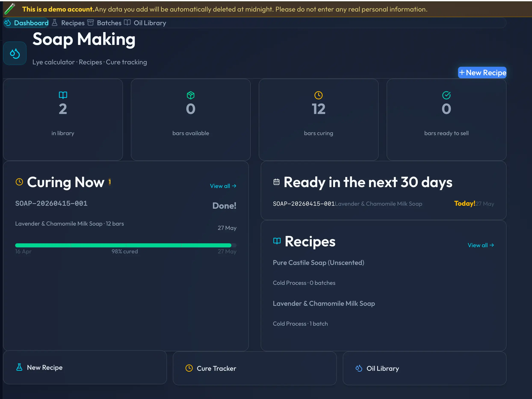Click the calendar icon by Ready in next 30 days
The image size is (532, 399).
[x=276, y=182]
